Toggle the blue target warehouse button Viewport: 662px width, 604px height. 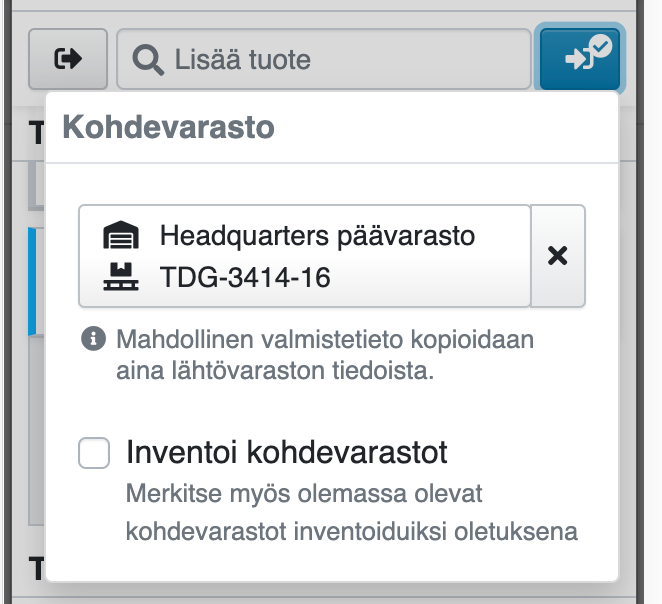coord(581,59)
